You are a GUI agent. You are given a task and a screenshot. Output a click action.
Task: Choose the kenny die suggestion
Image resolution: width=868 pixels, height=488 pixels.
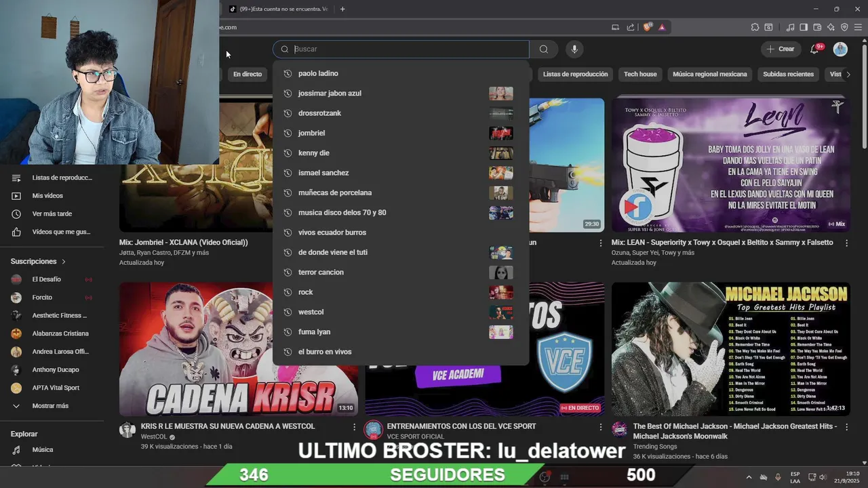coord(401,153)
